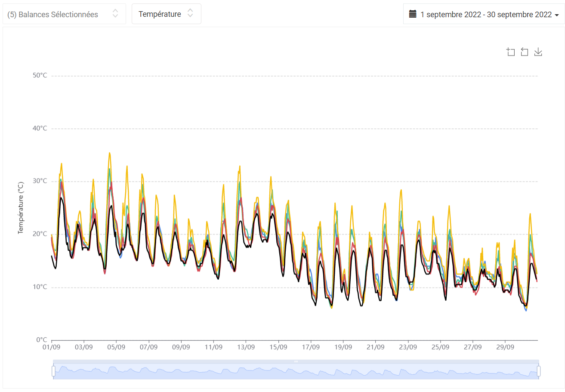565x392 pixels.
Task: Click the '09/09' date label
Action: pyautogui.click(x=181, y=347)
